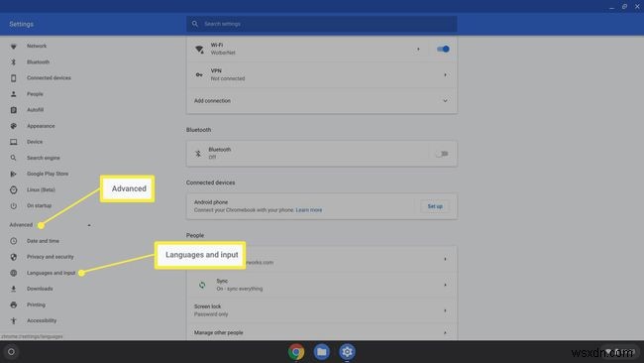Select Accessibility in the sidebar

(x=42, y=320)
